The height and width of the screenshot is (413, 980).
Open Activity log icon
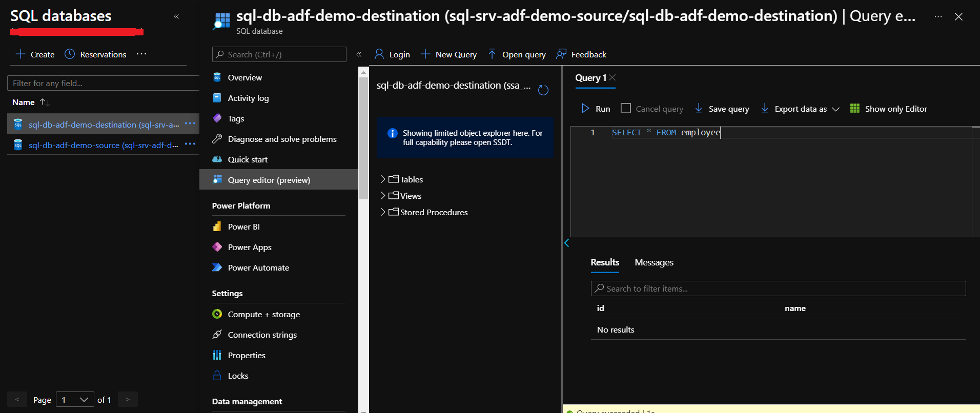217,98
